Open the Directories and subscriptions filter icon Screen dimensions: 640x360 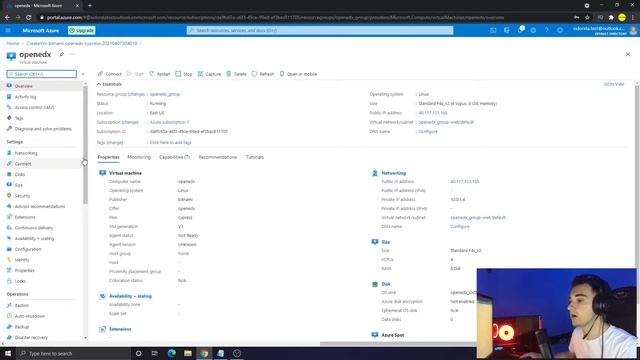pyautogui.click(x=507, y=30)
